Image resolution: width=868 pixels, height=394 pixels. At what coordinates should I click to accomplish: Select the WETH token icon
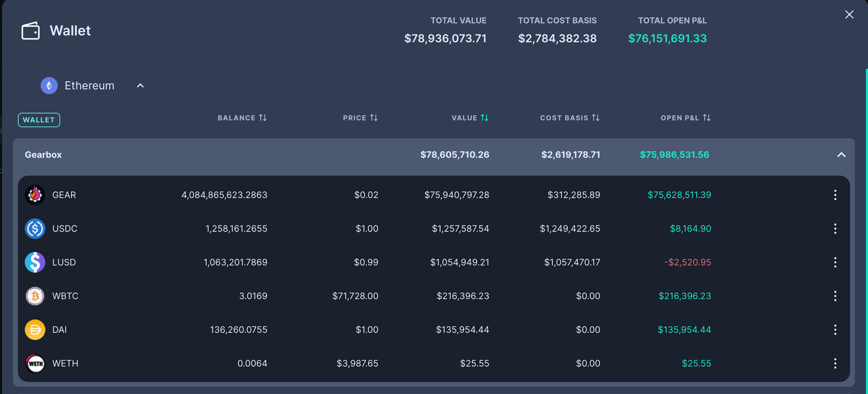coord(35,363)
